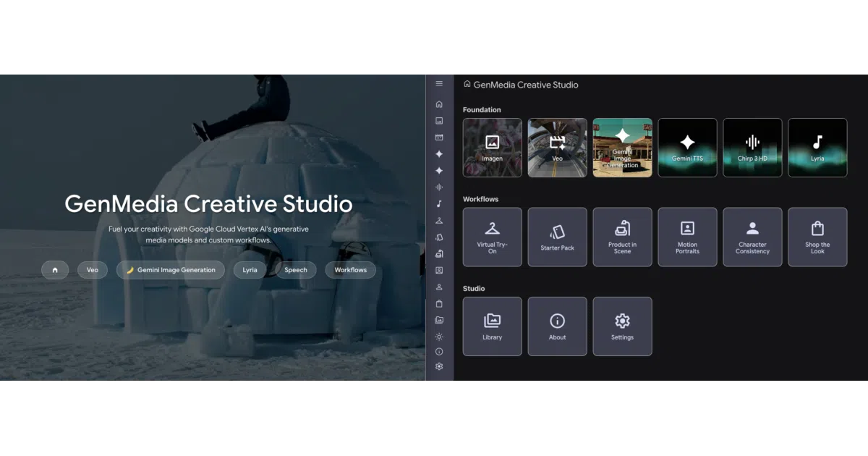Open the Veo tile under Foundation
The width and height of the screenshot is (868, 456).
[558, 148]
